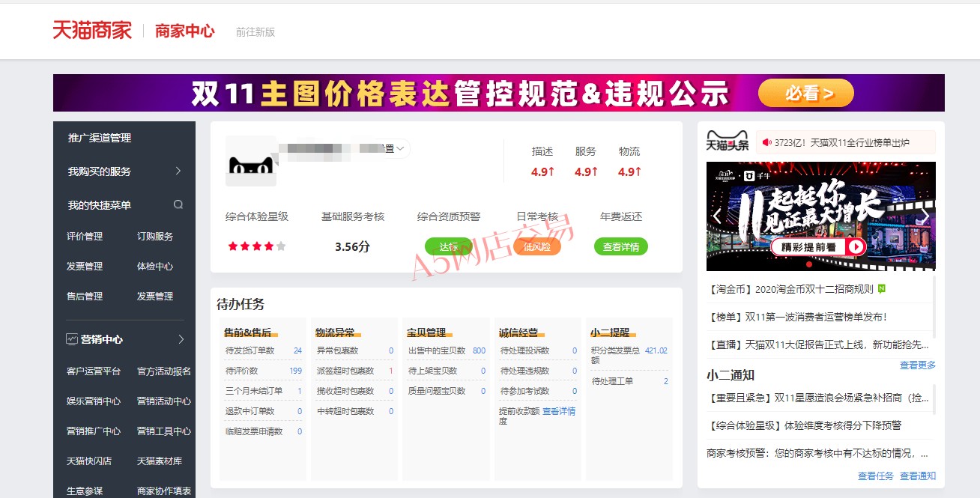Go to previous slide with left carousel arrow
980x498 pixels.
pyautogui.click(x=716, y=216)
